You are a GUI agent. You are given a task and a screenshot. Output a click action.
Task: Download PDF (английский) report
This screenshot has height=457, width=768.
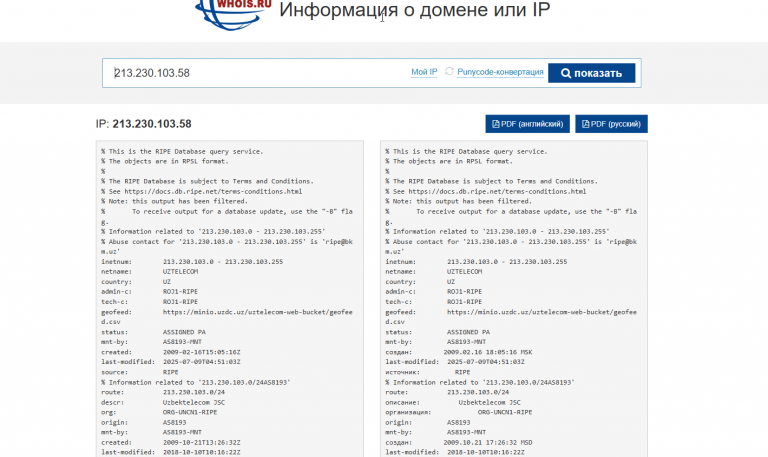528,124
